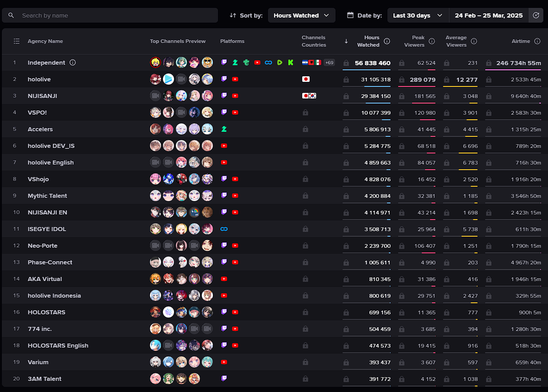Viewport: 548px width, 392px height.
Task: Sort by the Average Viewers column header
Action: 456,41
